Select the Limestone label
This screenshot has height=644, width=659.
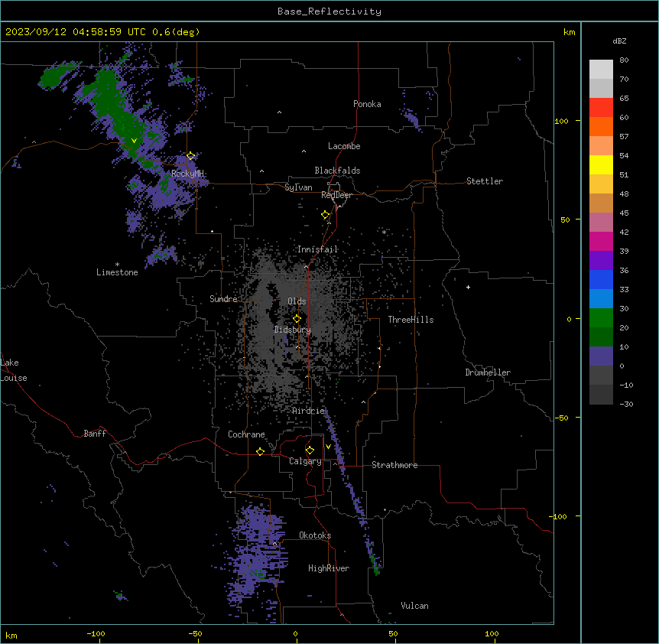click(117, 272)
